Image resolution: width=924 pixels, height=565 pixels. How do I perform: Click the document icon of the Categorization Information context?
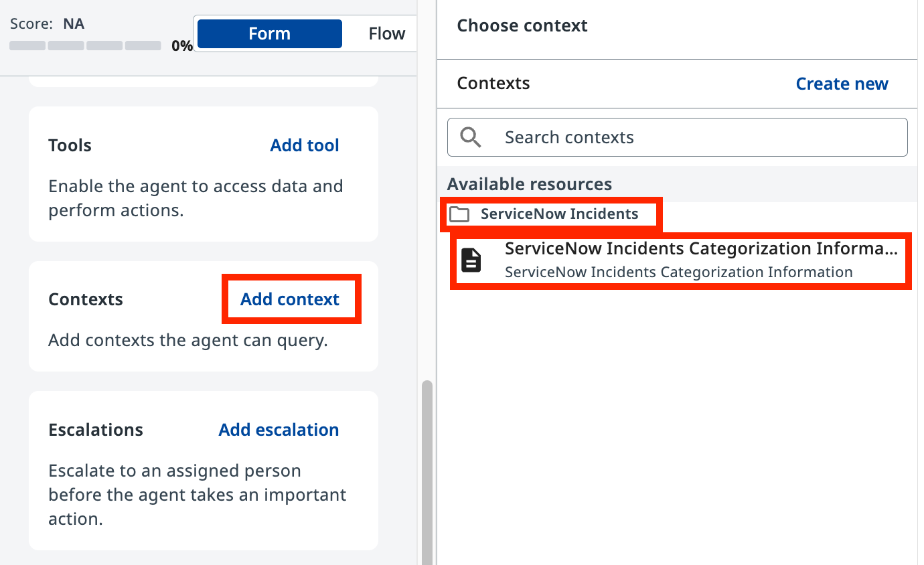tap(471, 260)
